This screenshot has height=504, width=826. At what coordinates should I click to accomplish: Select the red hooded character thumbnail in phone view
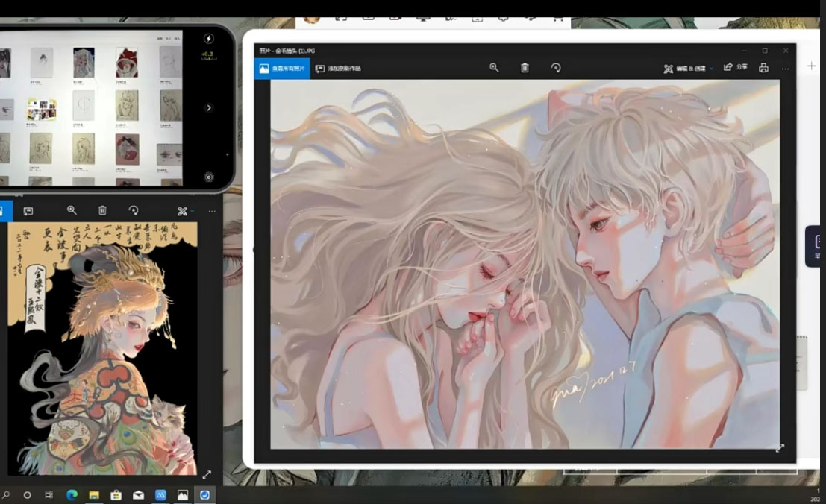tap(126, 62)
